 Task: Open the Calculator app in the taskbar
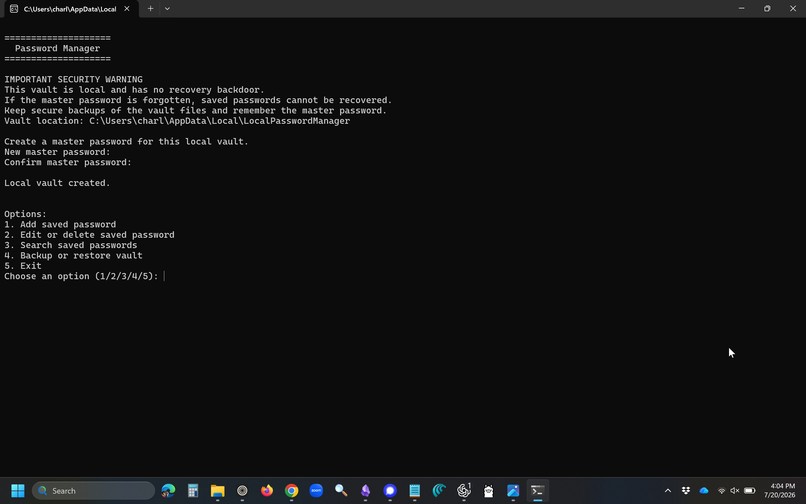(193, 491)
